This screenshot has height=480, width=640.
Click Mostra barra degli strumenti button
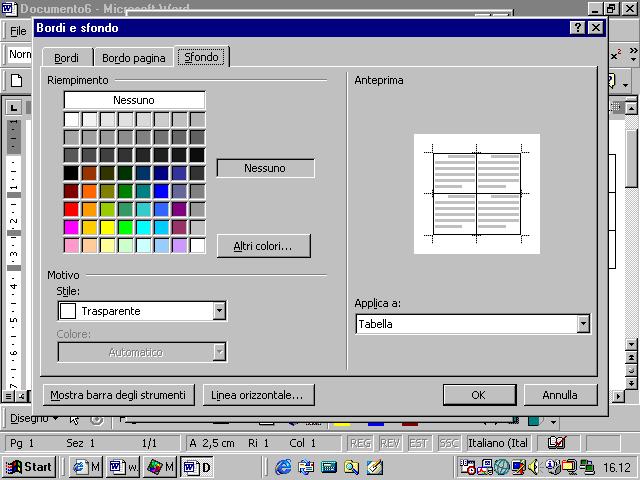click(118, 395)
